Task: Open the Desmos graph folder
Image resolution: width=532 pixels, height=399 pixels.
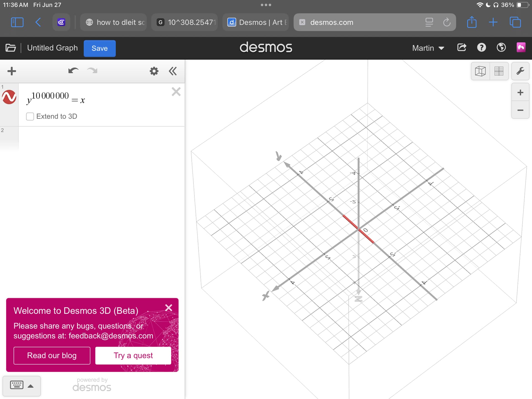Action: tap(11, 48)
